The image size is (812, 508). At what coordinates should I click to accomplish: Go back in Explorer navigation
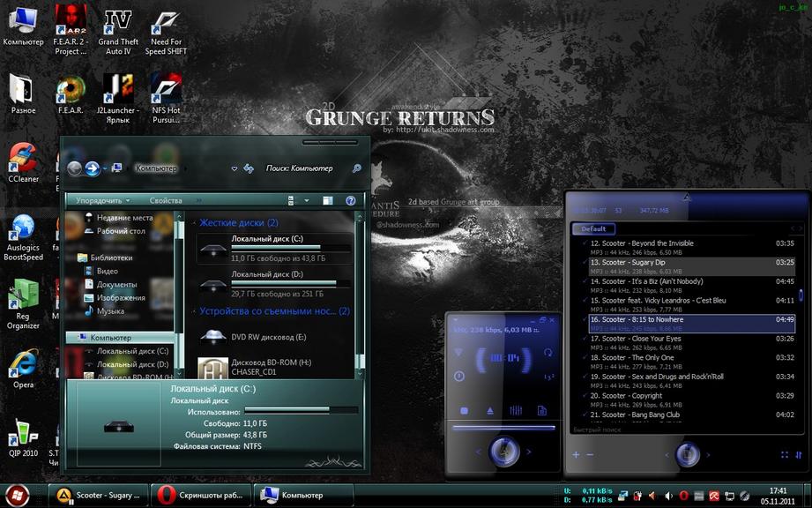[x=75, y=168]
